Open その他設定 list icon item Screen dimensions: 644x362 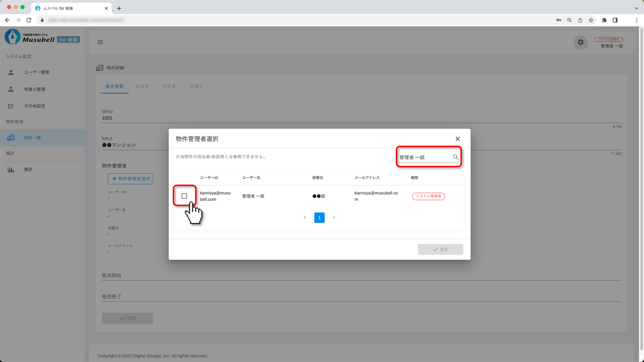[35, 106]
